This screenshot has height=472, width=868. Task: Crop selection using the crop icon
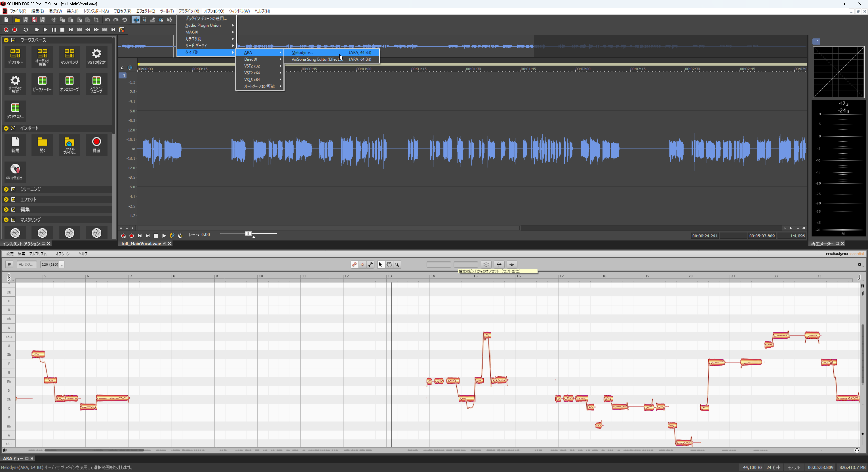(96, 20)
